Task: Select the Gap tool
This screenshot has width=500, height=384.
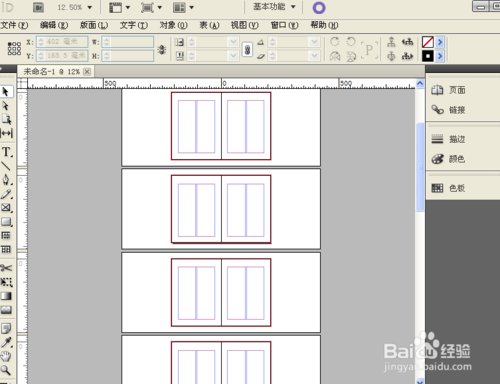Action: pyautogui.click(x=6, y=133)
